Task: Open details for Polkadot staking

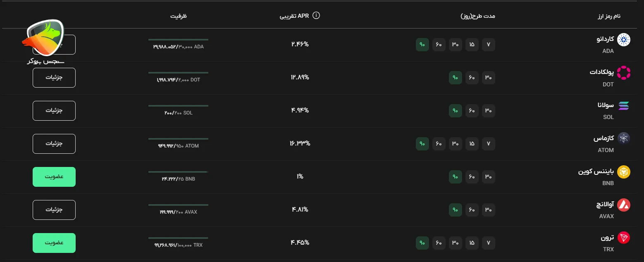Action: point(54,78)
